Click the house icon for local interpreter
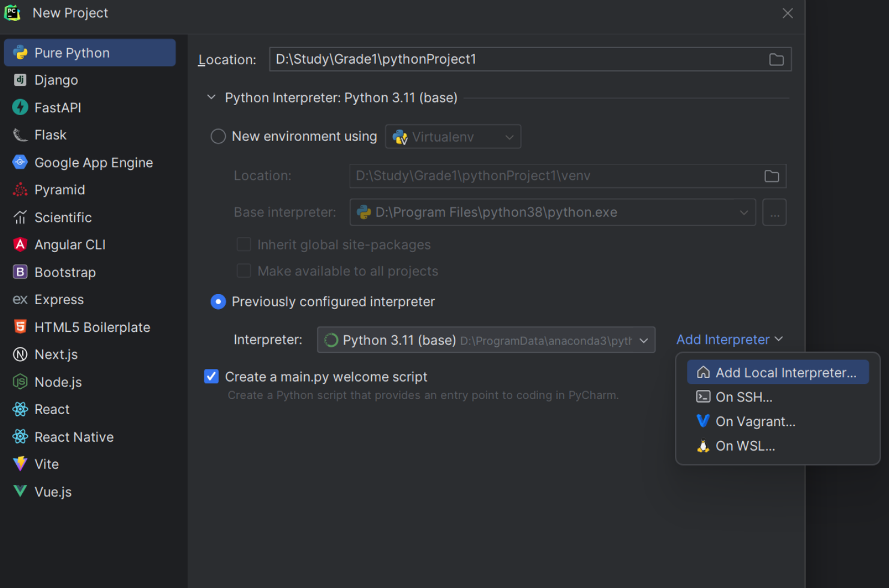The height and width of the screenshot is (588, 889). tap(703, 373)
